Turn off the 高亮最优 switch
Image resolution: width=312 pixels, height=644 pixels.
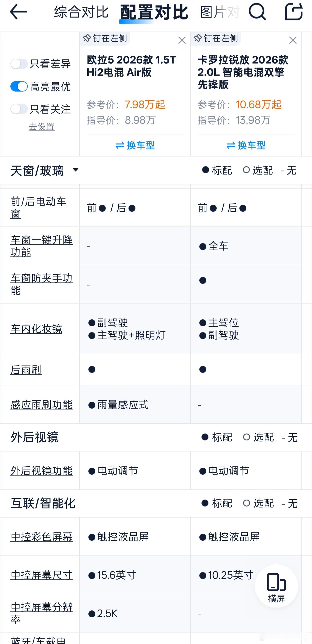point(19,86)
